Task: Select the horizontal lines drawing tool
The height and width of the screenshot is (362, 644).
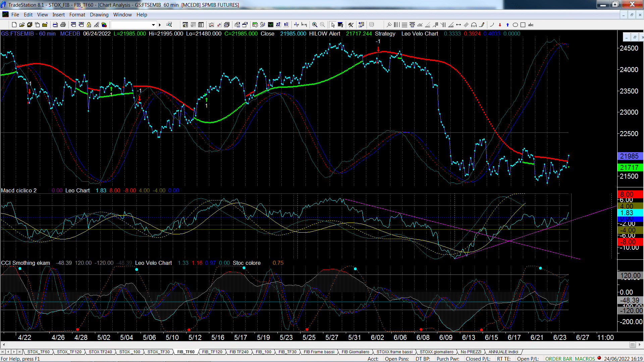Action: (x=405, y=25)
